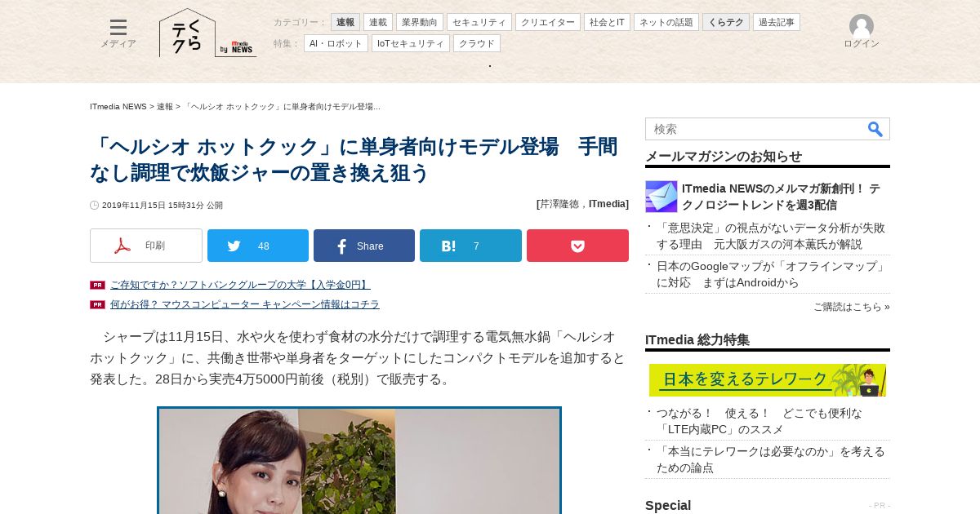Click the article headline text
The height and width of the screenshot is (514, 980).
pos(354,160)
